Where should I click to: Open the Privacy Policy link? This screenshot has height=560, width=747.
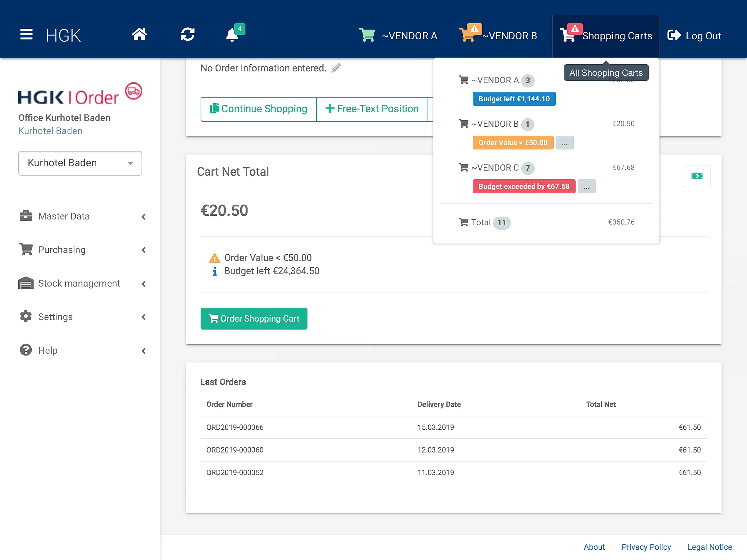(x=646, y=547)
